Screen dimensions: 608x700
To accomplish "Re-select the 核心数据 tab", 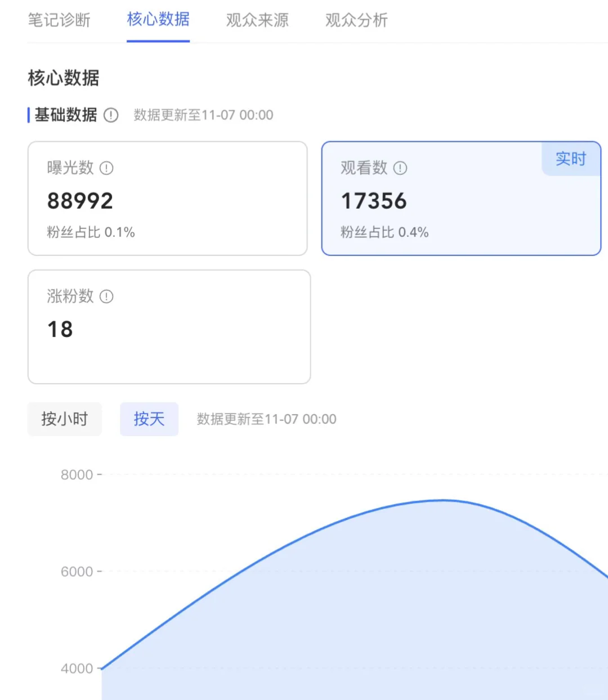I will point(158,20).
